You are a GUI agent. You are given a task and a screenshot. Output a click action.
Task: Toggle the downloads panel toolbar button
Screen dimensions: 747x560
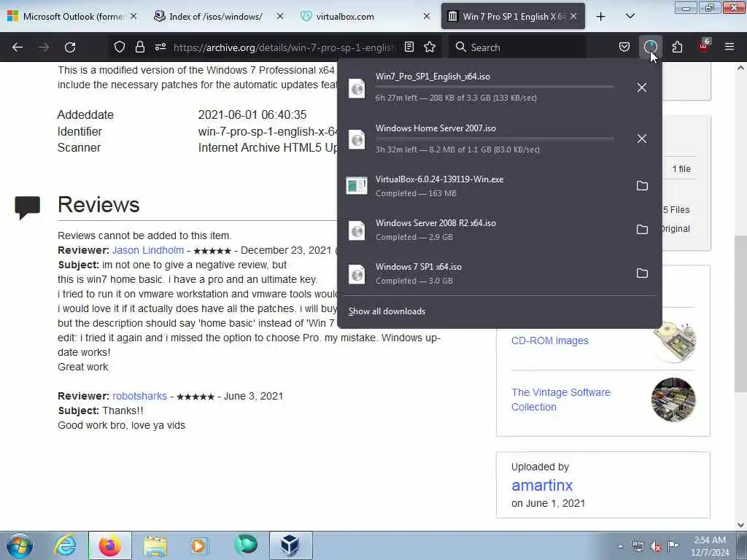pos(650,47)
